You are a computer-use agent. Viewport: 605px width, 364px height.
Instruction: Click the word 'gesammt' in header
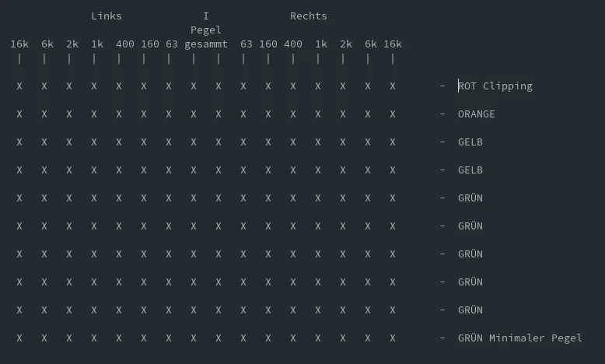point(206,44)
